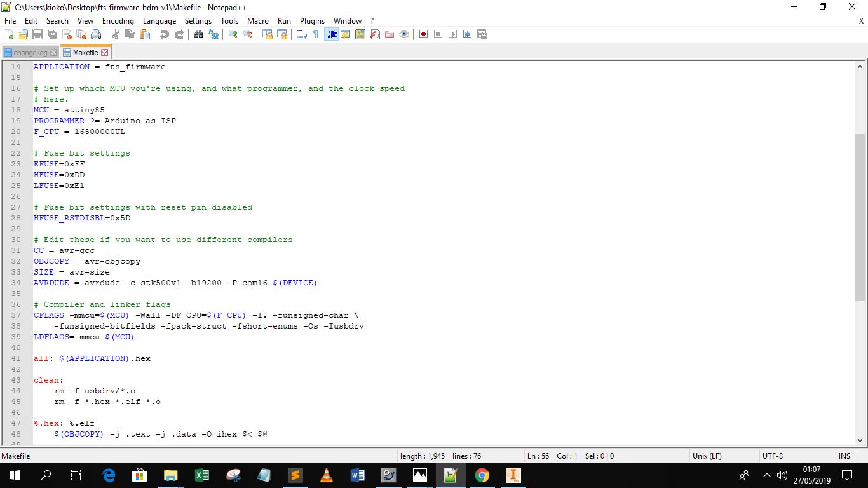Zoom in on the editor text
Viewport: 868px width, 488px height.
(x=233, y=34)
